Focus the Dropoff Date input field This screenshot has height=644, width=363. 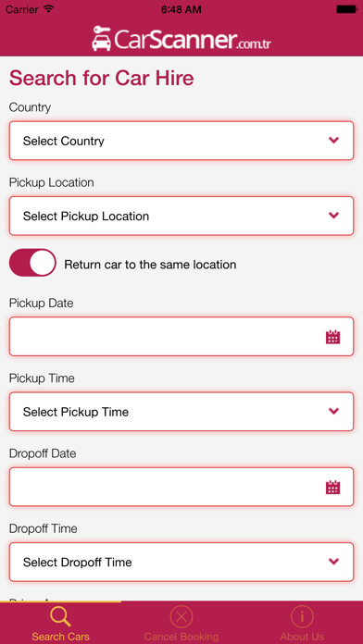181,487
